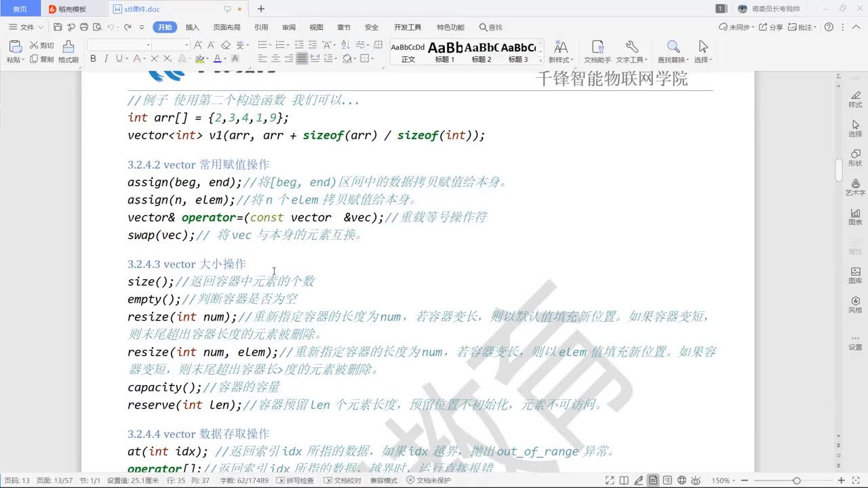The image size is (868, 488).
Task: Click the Decrease Indent icon
Action: tap(298, 45)
